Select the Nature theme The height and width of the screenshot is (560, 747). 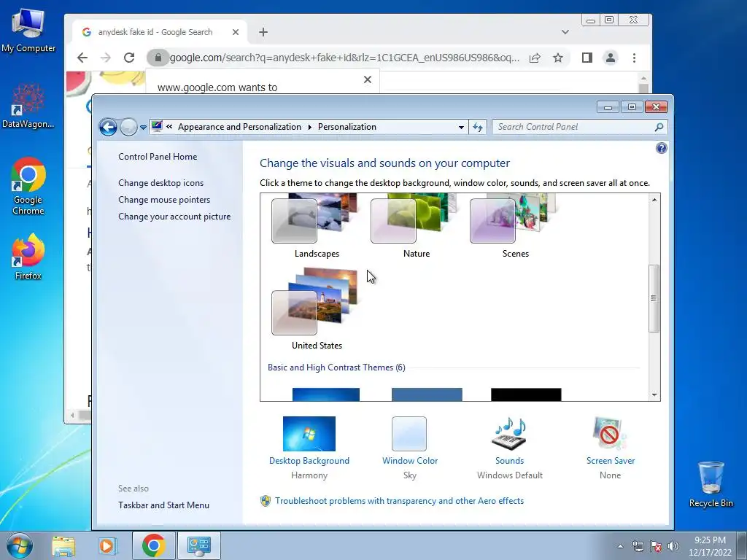click(416, 226)
